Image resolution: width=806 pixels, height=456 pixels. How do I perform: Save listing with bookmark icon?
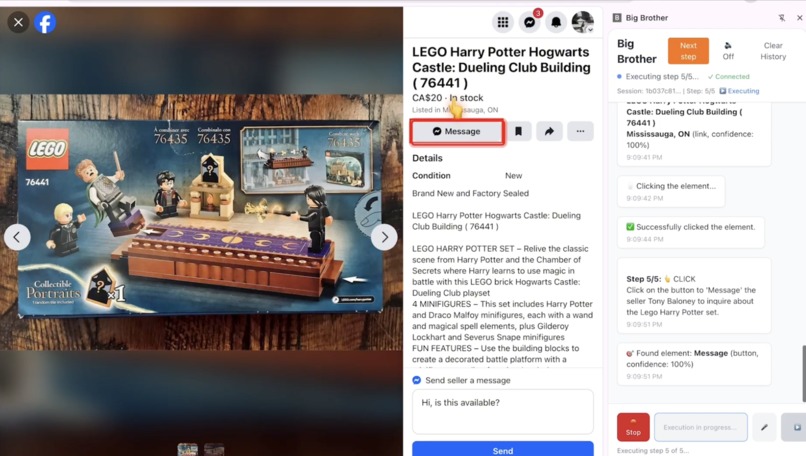click(518, 131)
